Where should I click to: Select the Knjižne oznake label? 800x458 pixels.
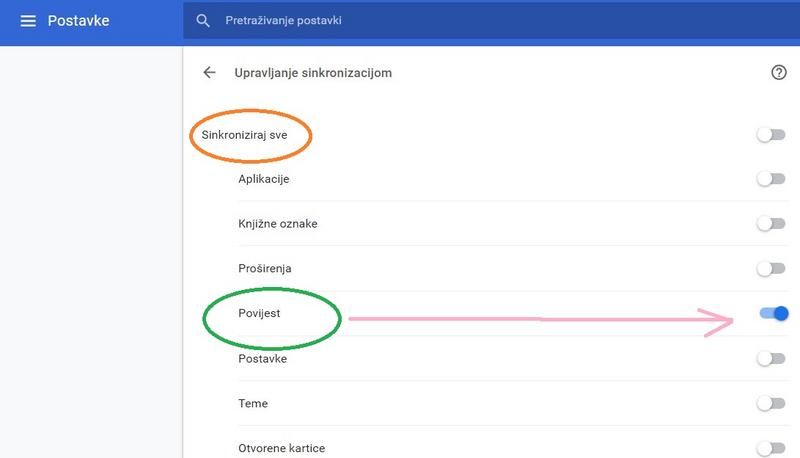tap(278, 224)
